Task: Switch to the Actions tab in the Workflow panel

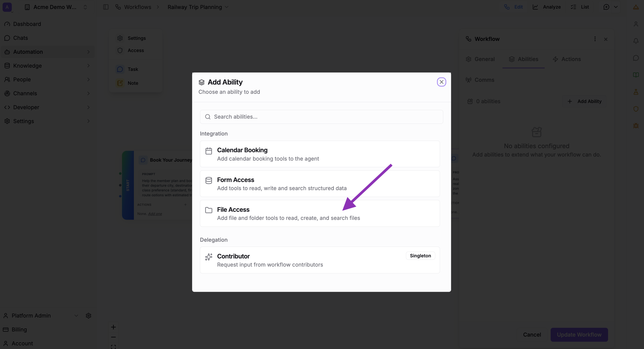Action: point(567,59)
